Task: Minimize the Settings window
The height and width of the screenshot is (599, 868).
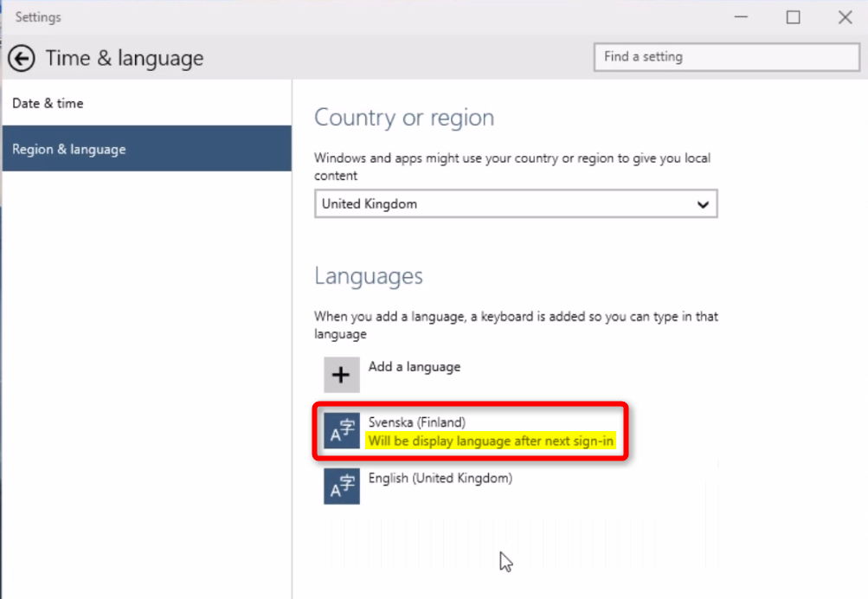Action: pos(742,17)
